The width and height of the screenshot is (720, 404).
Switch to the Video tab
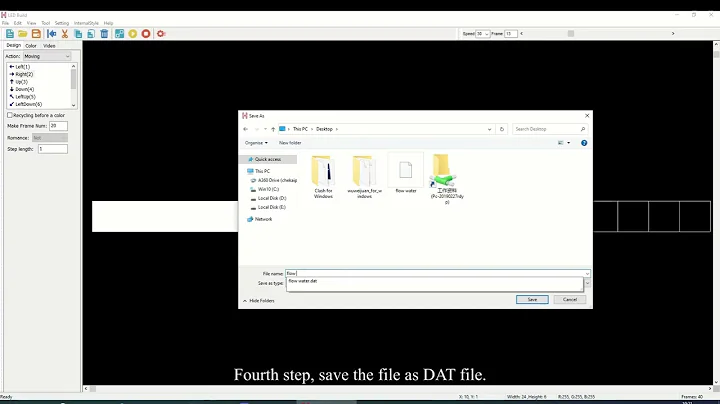click(49, 46)
